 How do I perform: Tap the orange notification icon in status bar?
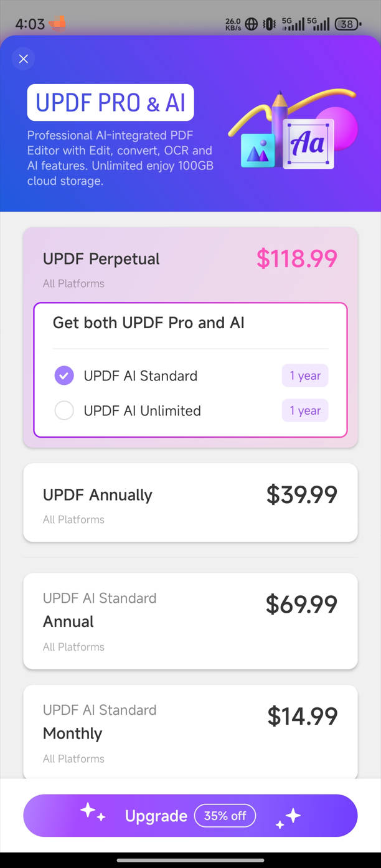pos(58,24)
